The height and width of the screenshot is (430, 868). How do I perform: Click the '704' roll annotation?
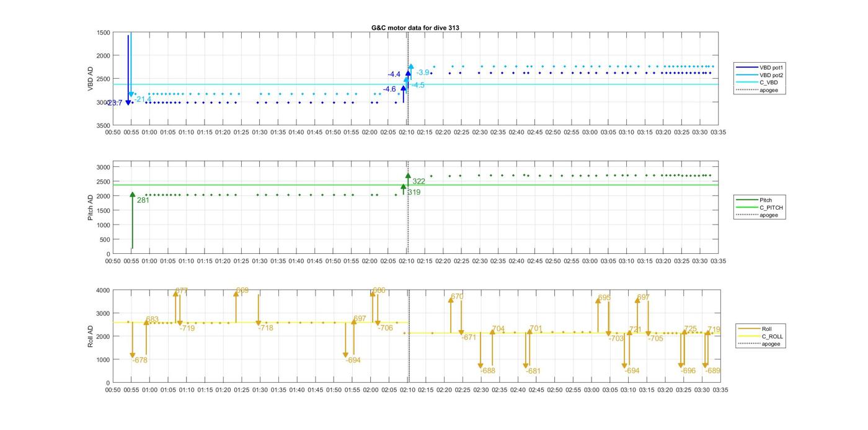498,329
